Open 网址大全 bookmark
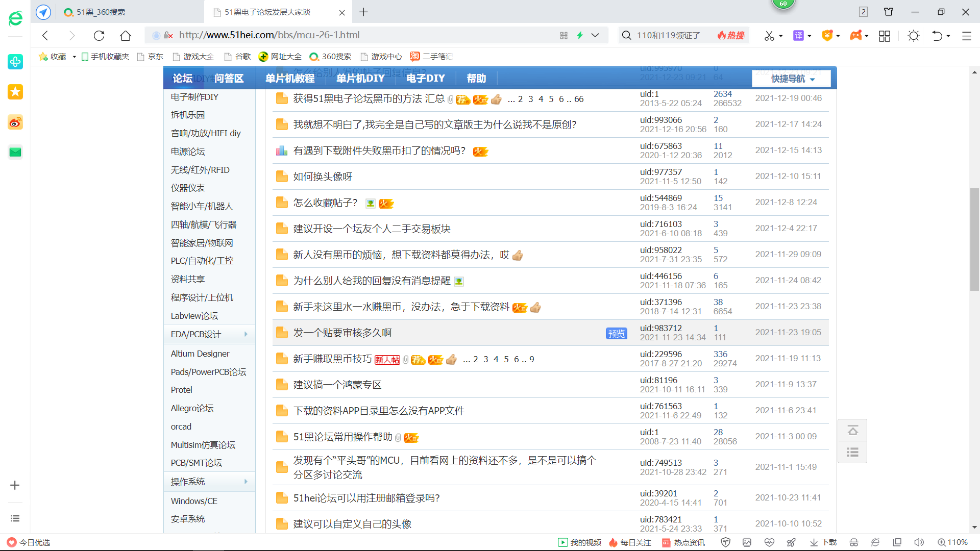This screenshot has width=980, height=551. 280,57
